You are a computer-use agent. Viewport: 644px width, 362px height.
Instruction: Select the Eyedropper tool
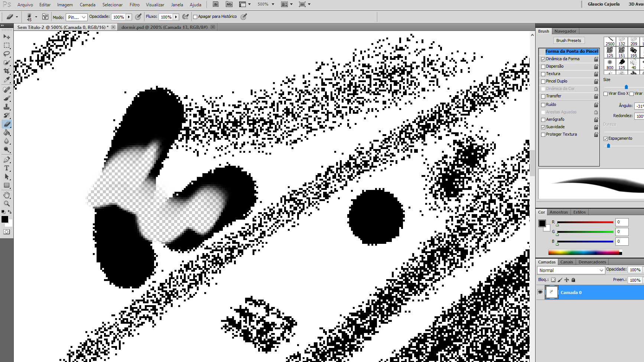tap(6, 80)
